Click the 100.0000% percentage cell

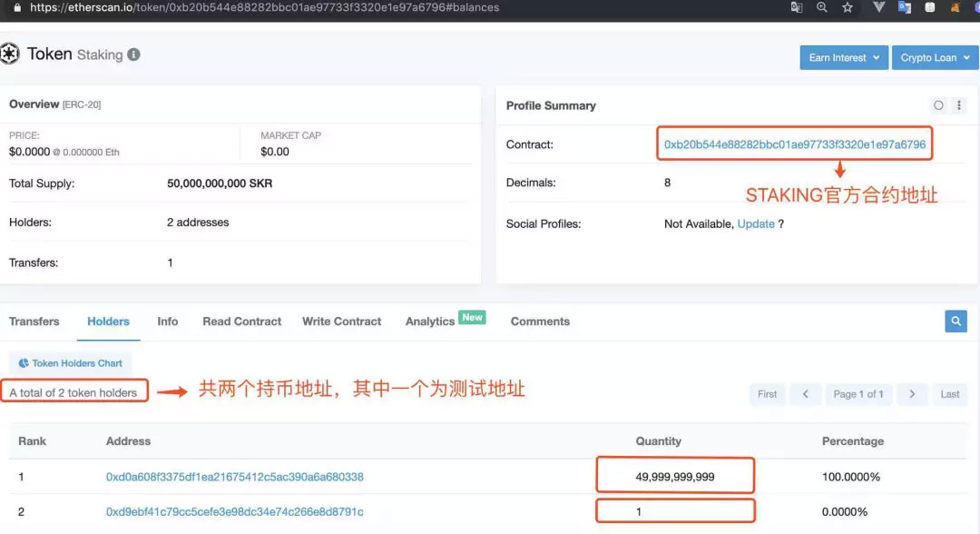(x=850, y=477)
